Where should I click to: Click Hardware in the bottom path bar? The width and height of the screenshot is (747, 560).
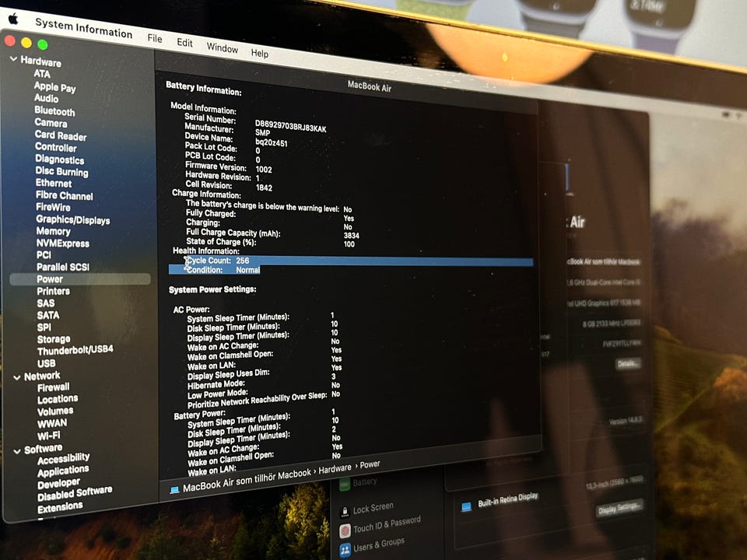[x=335, y=469]
